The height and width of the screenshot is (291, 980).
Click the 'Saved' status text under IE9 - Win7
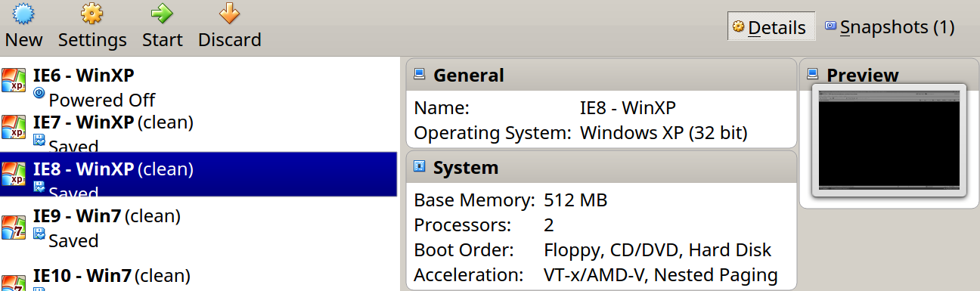74,241
